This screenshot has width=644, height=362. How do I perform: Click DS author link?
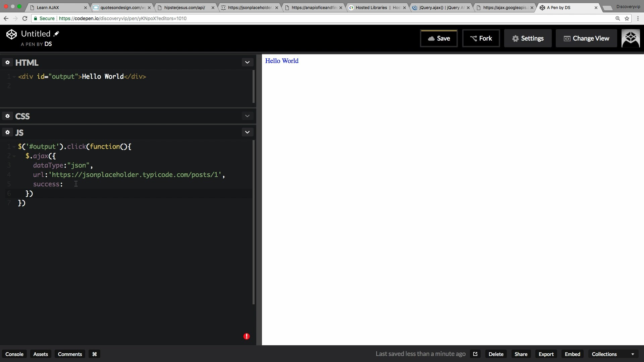[x=48, y=44]
